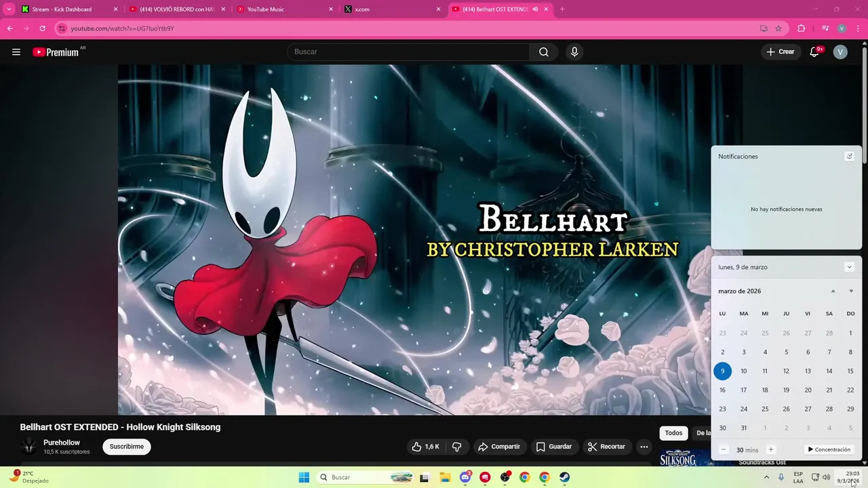Image resolution: width=868 pixels, height=488 pixels.
Task: Open more actions three-dot menu under video
Action: (x=644, y=447)
